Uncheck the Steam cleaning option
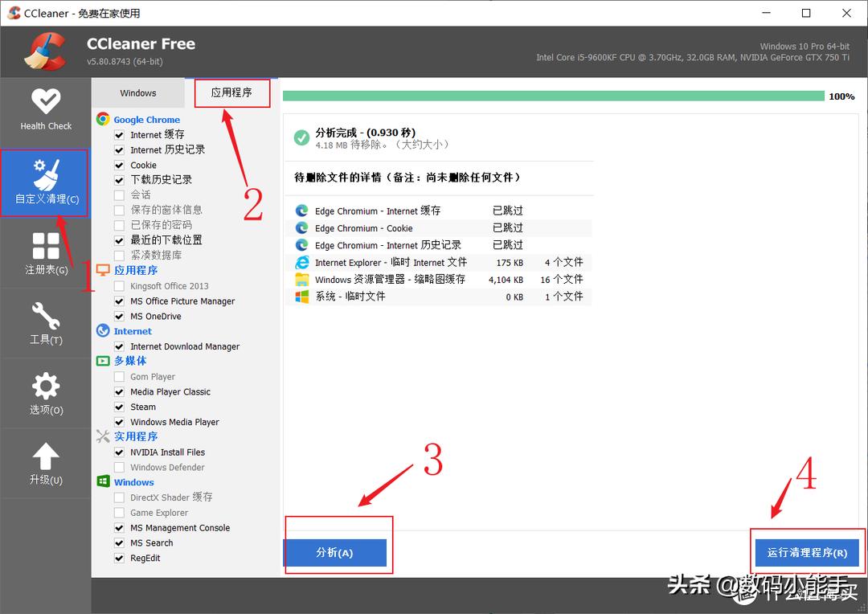The image size is (868, 614). [x=118, y=407]
